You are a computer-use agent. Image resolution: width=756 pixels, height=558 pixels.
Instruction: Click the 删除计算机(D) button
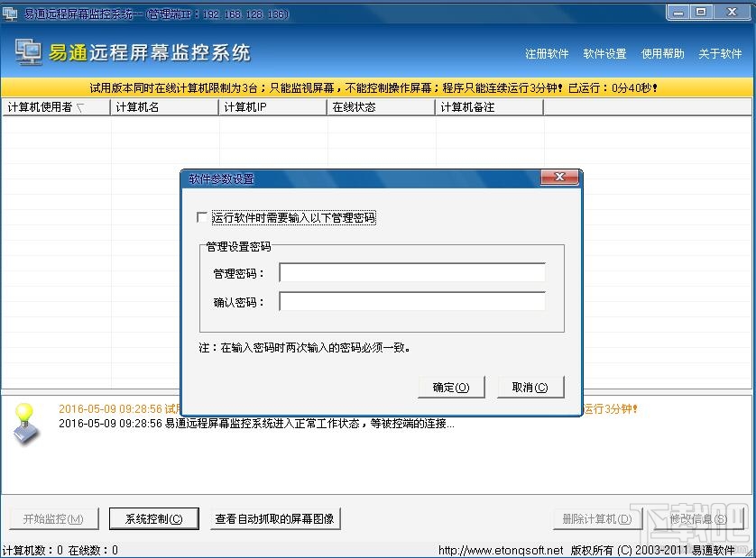point(597,518)
